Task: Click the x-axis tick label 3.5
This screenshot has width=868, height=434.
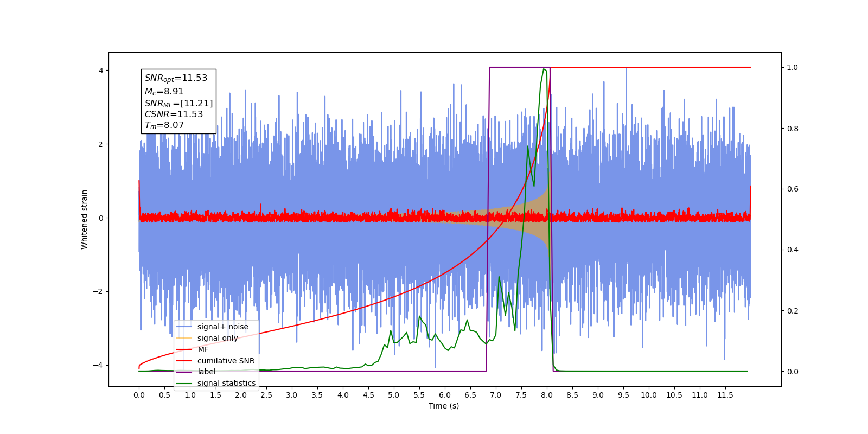Action: pos(317,395)
